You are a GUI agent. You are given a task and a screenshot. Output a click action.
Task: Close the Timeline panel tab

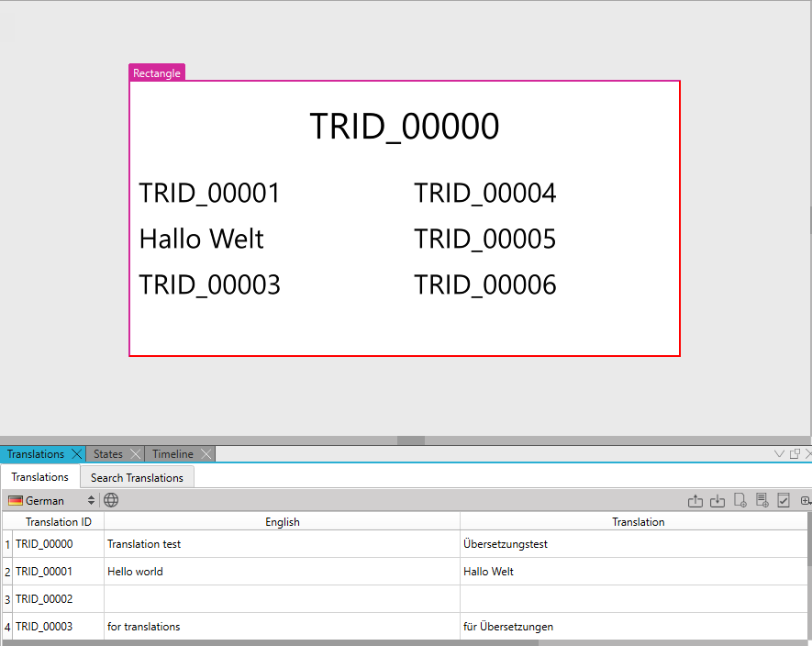[206, 454]
